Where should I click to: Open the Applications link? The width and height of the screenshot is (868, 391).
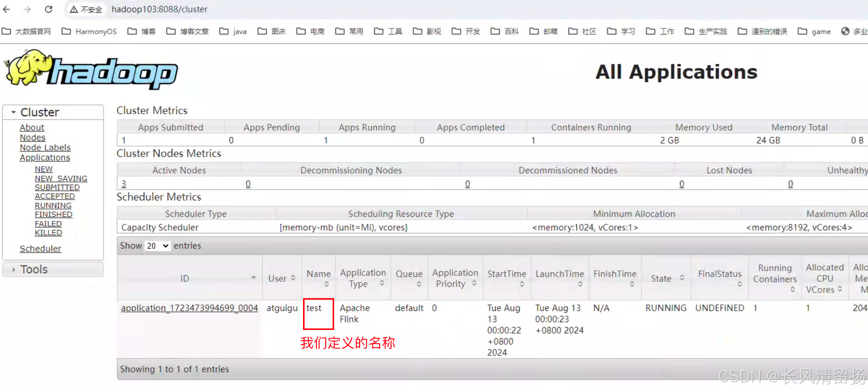point(45,158)
